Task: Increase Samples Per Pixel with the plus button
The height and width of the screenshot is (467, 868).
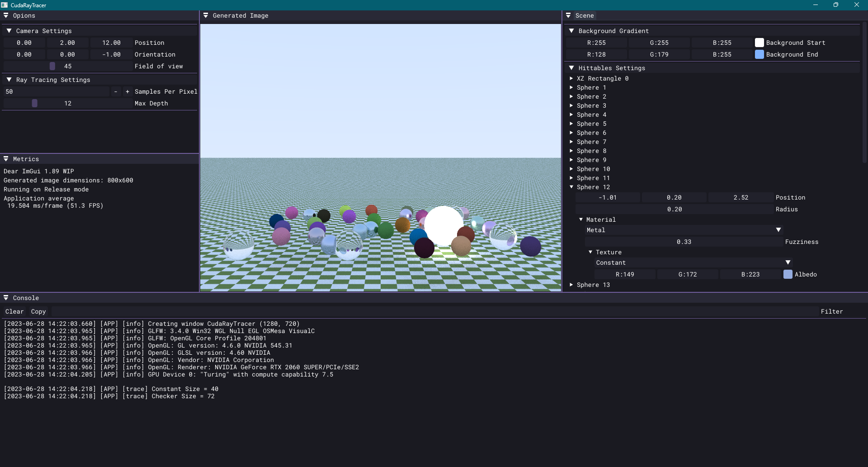Action: click(127, 91)
